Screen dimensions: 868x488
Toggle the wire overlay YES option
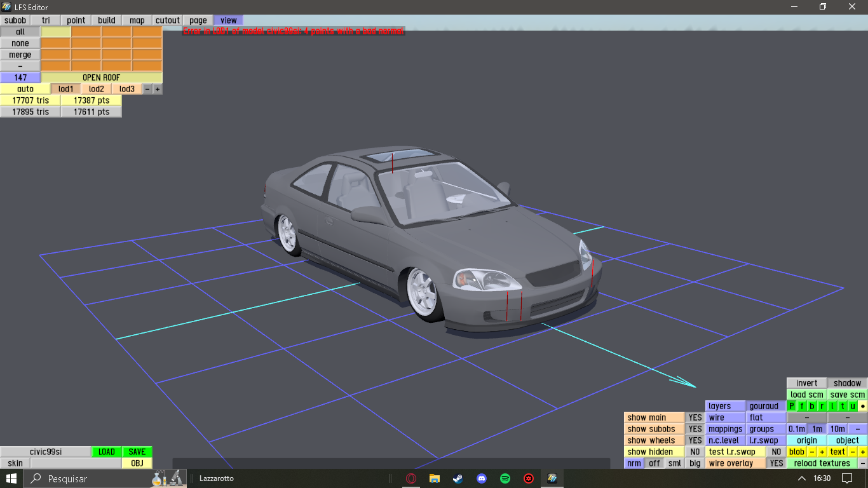[776, 463]
